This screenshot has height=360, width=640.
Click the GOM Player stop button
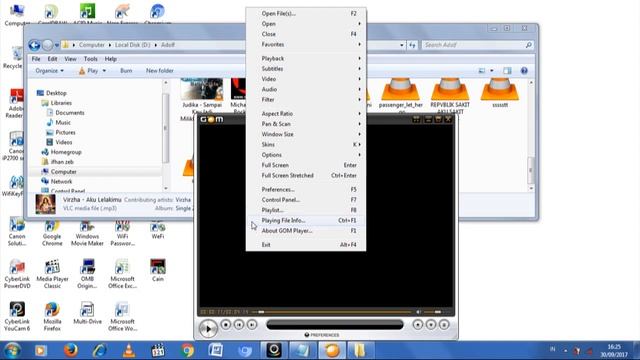pos(226,324)
